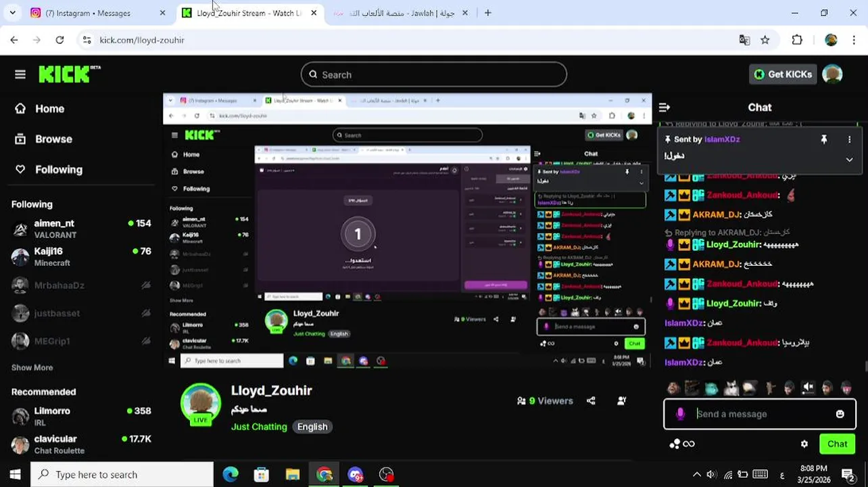Screen dimensions: 868x487
Task: Click the purple microphone in message box
Action: tap(680, 414)
